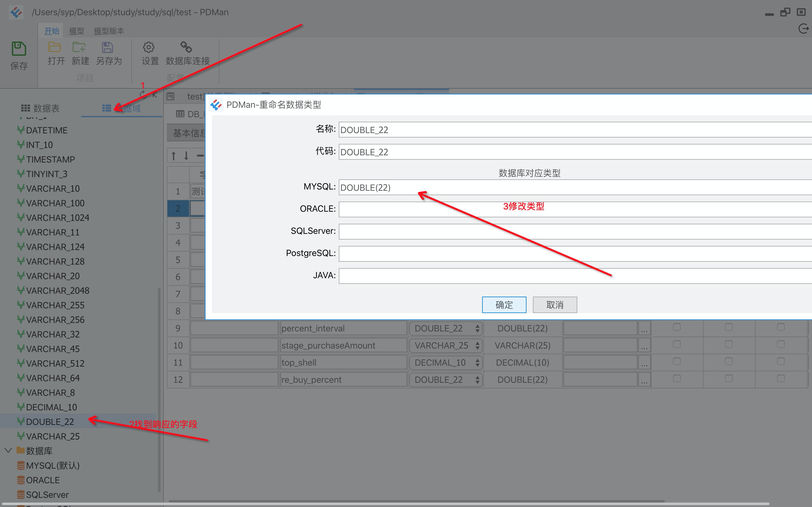The height and width of the screenshot is (507, 812).
Task: Switch to the 模型 tab
Action: 76,30
